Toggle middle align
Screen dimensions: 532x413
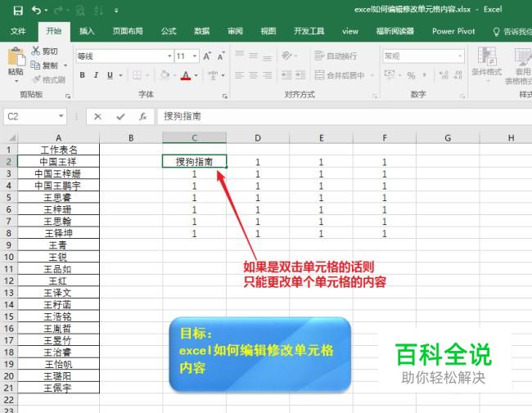pos(254,56)
